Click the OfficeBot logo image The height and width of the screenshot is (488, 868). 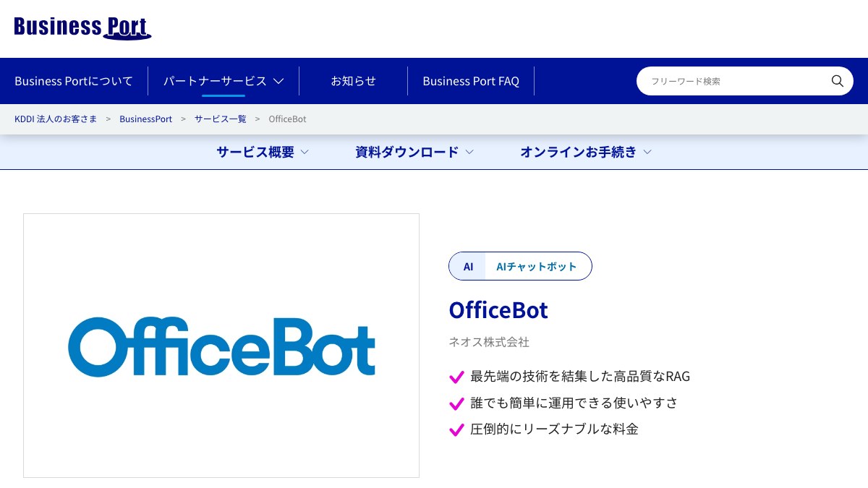(x=221, y=346)
